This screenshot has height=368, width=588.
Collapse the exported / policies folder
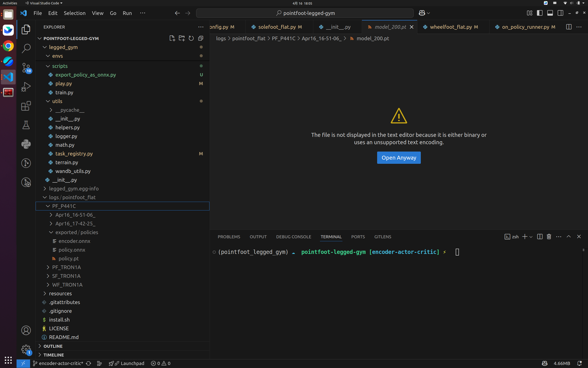(x=122, y=232)
